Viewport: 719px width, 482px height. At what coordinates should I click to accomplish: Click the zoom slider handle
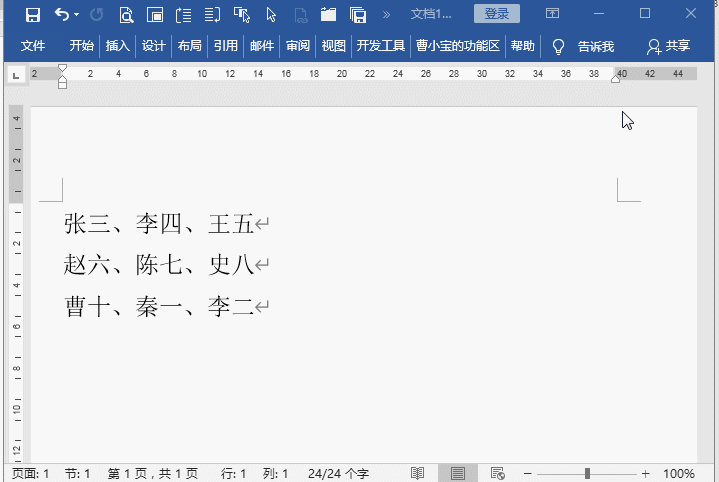tap(587, 473)
